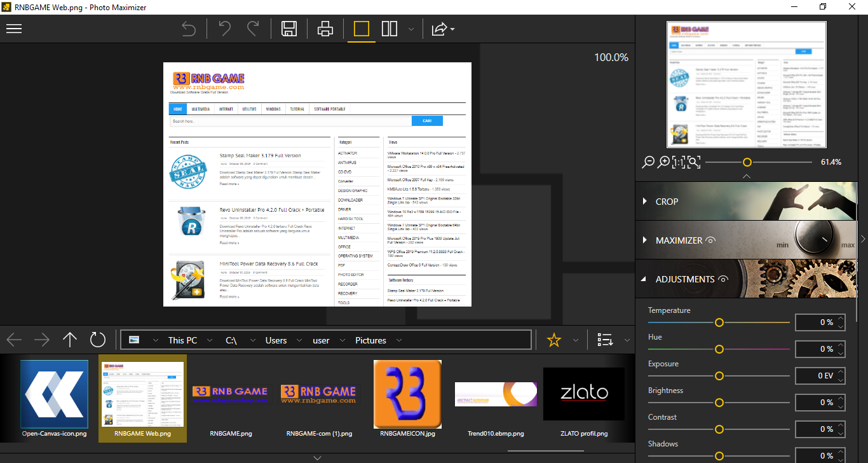Click the navigator preview thumbnail
Image resolution: width=868 pixels, height=463 pixels.
pyautogui.click(x=747, y=85)
